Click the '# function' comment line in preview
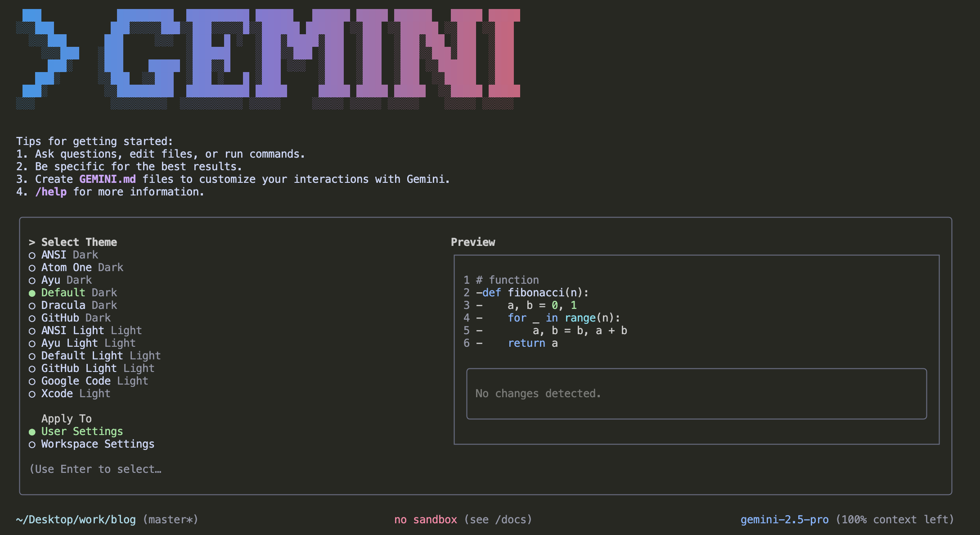Image resolution: width=980 pixels, height=535 pixels. [x=508, y=280]
